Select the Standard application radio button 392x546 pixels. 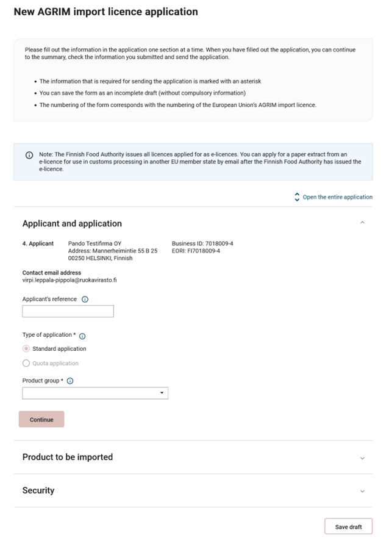(x=26, y=348)
